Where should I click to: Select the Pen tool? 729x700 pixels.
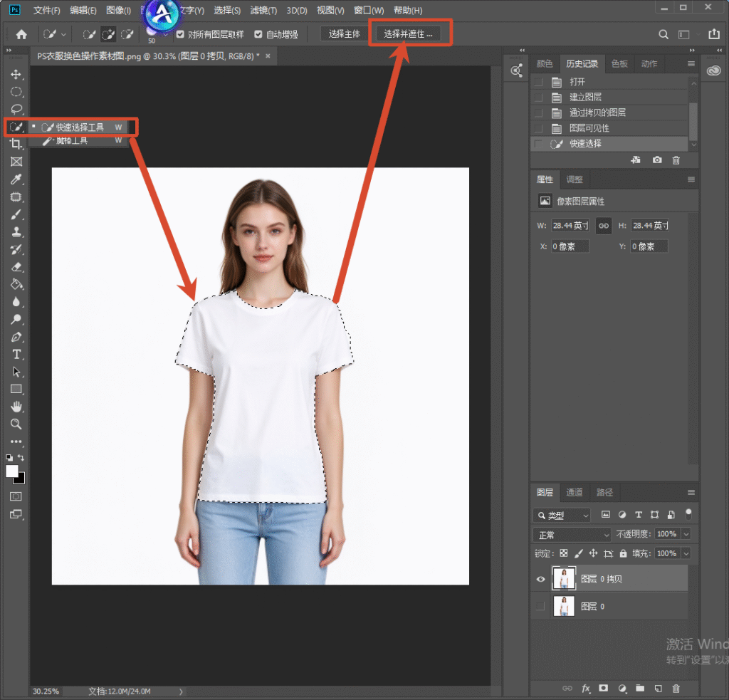(16, 337)
